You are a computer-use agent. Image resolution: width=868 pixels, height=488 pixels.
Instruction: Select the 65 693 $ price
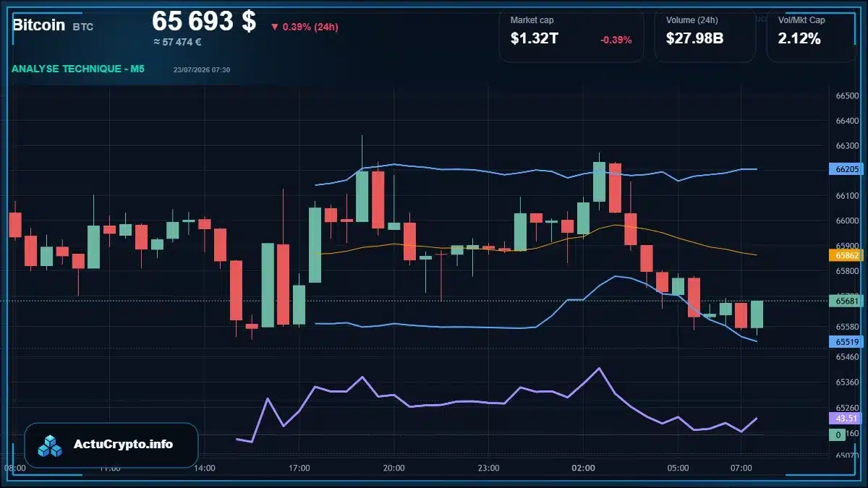tap(204, 21)
